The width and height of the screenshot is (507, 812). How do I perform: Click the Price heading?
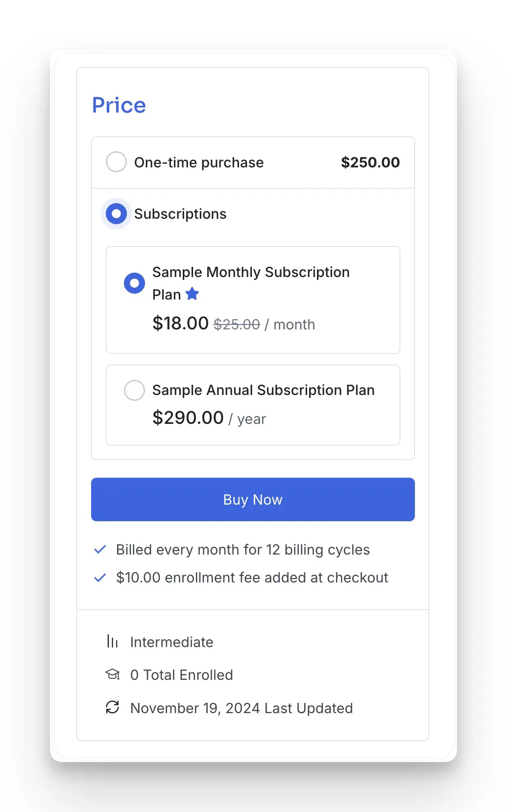click(119, 105)
